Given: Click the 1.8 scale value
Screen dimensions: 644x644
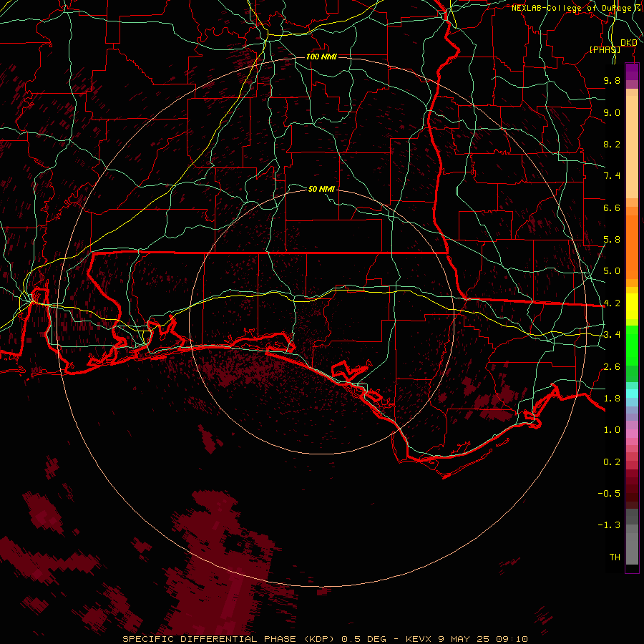Looking at the screenshot, I should click(x=612, y=399).
